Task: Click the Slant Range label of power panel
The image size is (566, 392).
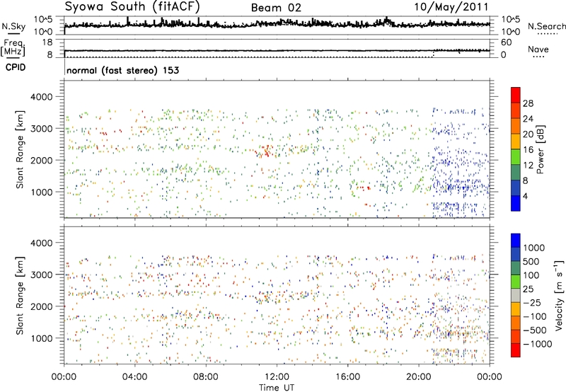Action: pos(20,149)
